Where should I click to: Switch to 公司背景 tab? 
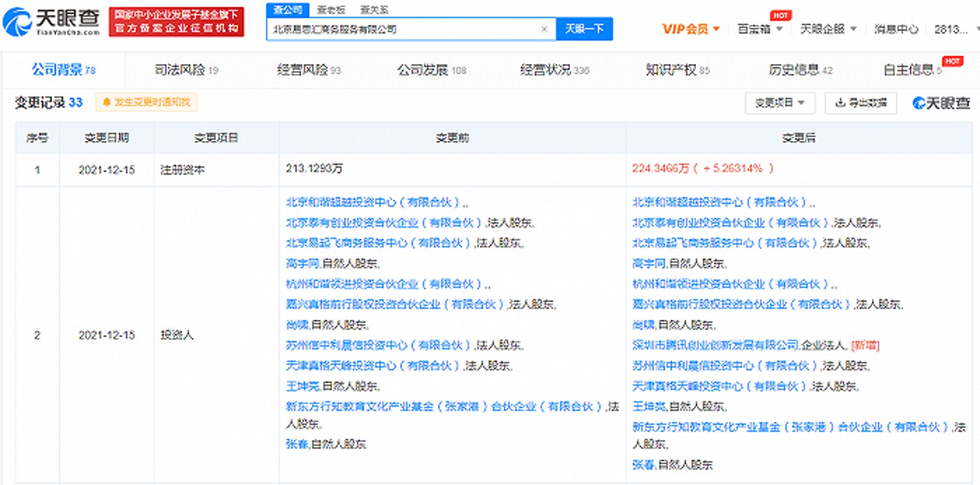64,70
